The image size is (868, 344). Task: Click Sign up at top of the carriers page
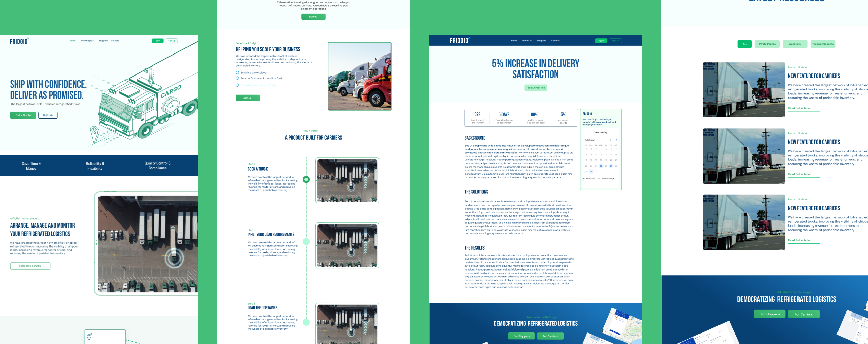pos(313,17)
